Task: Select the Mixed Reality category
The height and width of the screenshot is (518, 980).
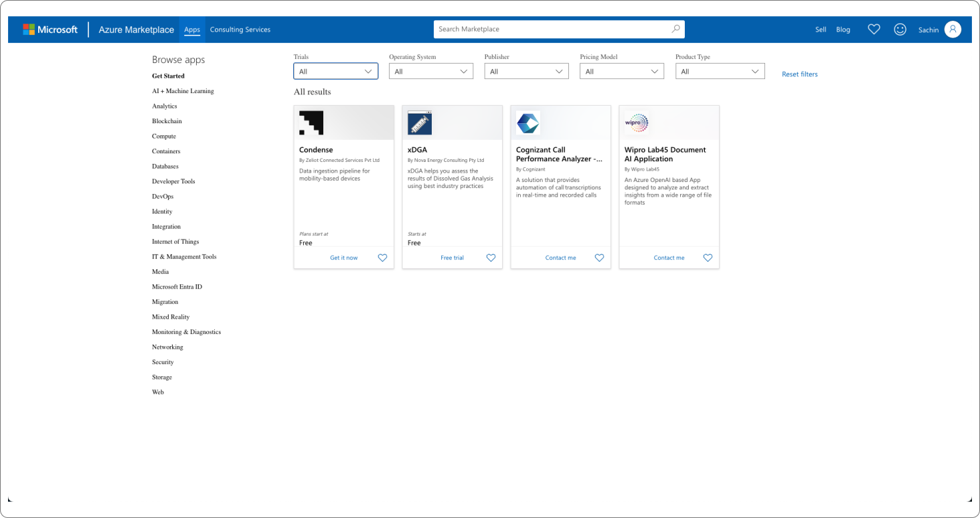Action: pyautogui.click(x=171, y=317)
